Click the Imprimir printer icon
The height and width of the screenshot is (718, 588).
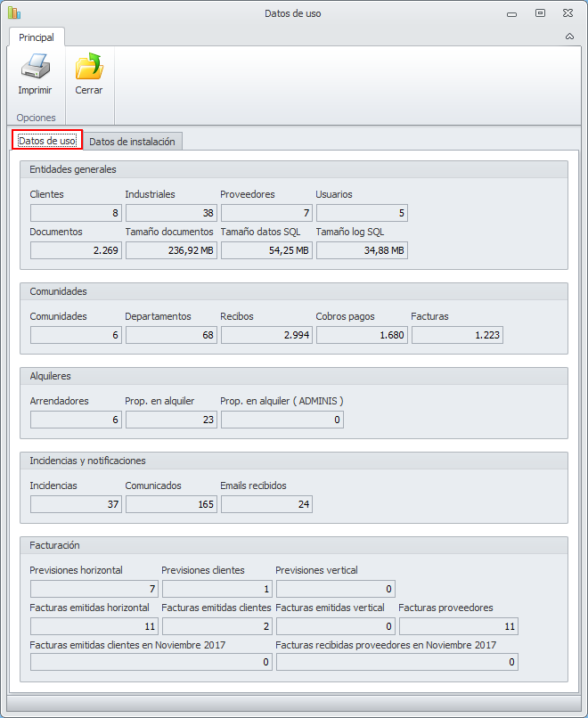(x=36, y=66)
